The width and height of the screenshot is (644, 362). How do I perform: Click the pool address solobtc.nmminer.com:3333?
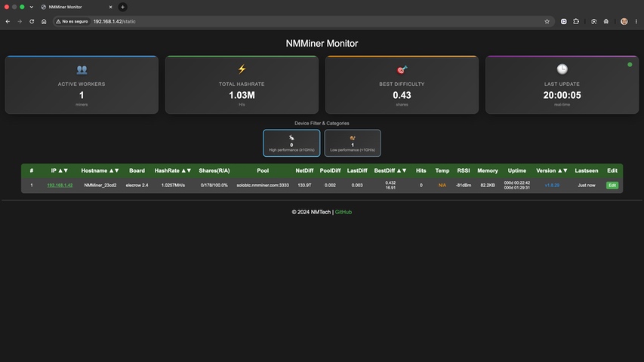click(263, 185)
